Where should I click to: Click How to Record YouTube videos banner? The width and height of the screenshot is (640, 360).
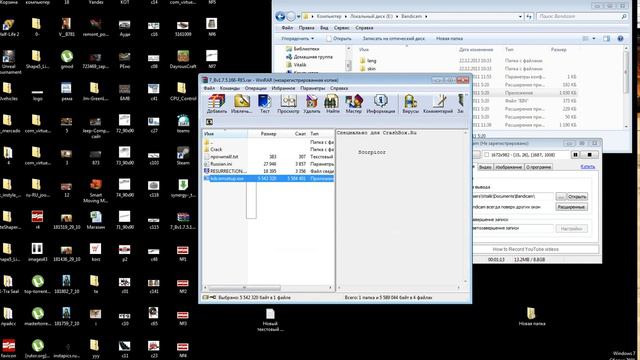pyautogui.click(x=536, y=249)
